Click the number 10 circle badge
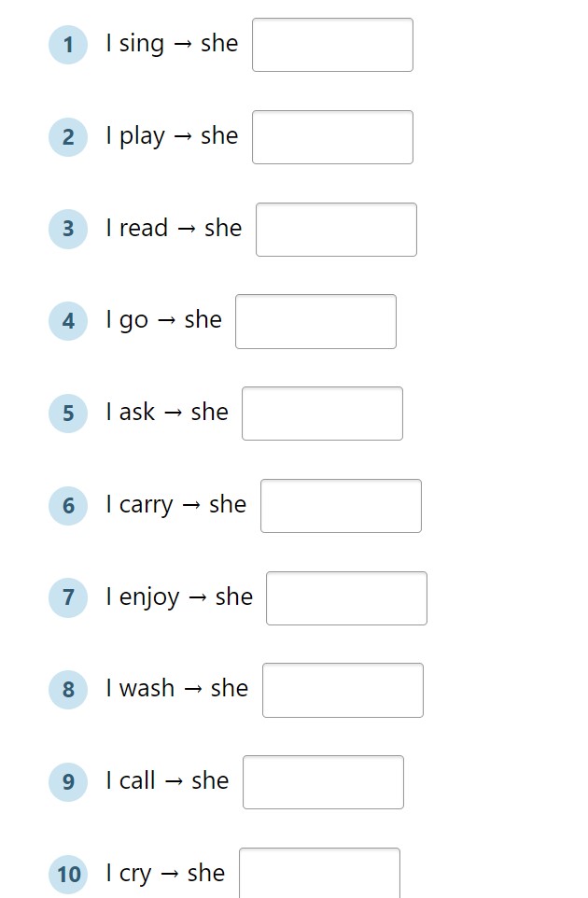Image resolution: width=588 pixels, height=898 pixels. coord(68,875)
